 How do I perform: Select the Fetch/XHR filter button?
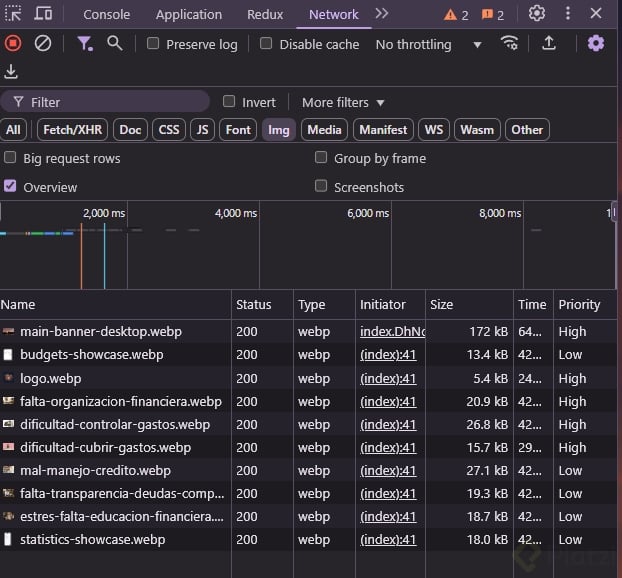pyautogui.click(x=72, y=129)
